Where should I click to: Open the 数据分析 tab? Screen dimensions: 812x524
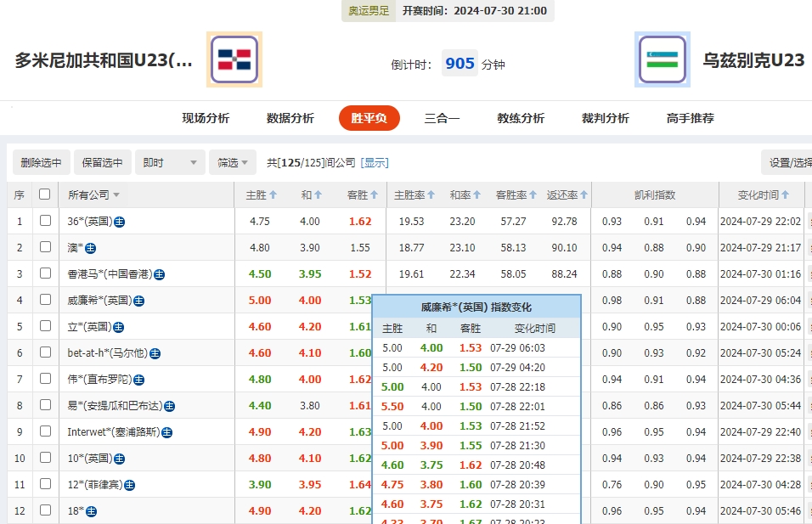pos(290,118)
